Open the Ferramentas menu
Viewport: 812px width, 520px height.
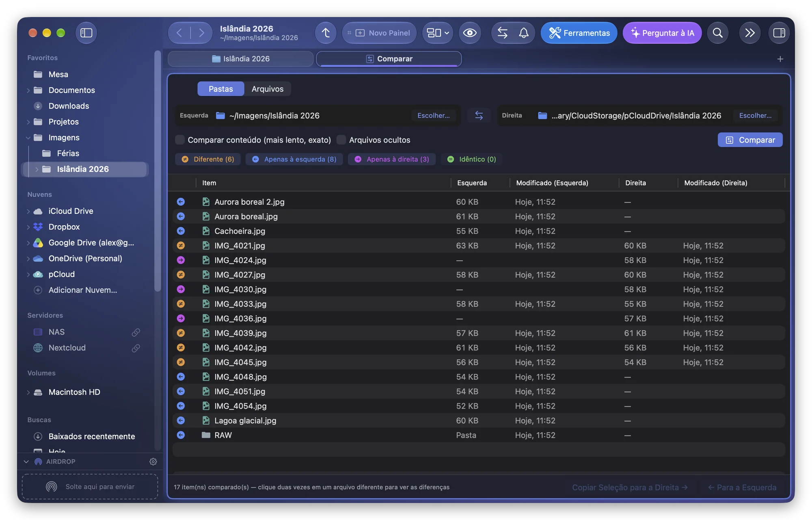click(x=579, y=33)
